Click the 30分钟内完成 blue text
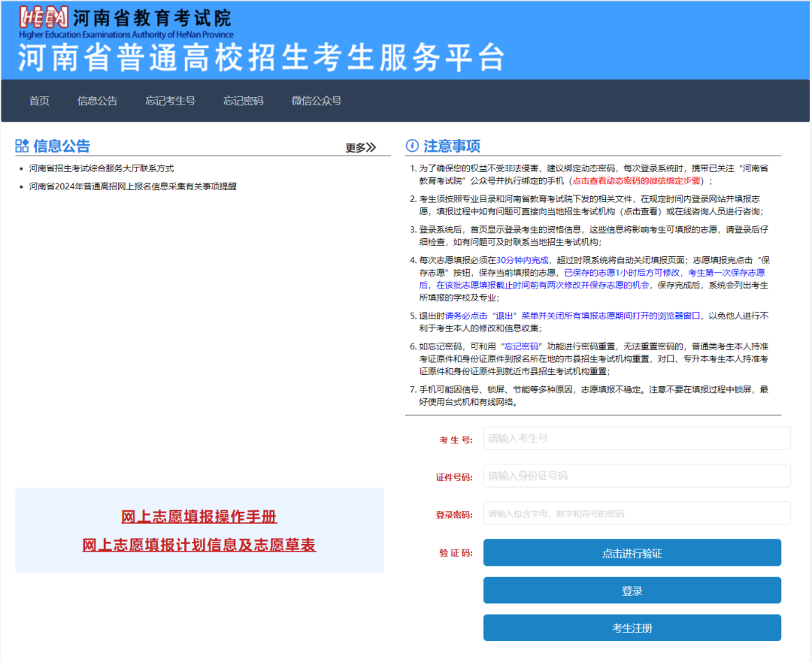Screen dimensions: 812x662 522,260
